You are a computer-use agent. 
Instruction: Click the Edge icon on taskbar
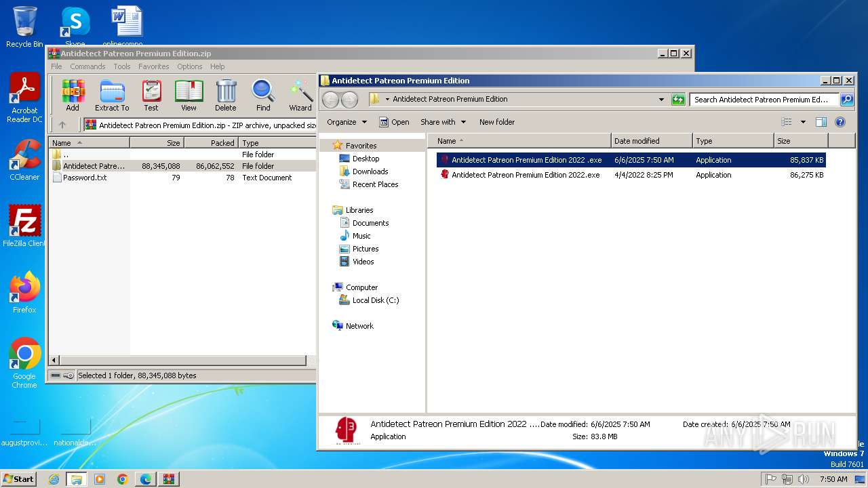click(146, 479)
